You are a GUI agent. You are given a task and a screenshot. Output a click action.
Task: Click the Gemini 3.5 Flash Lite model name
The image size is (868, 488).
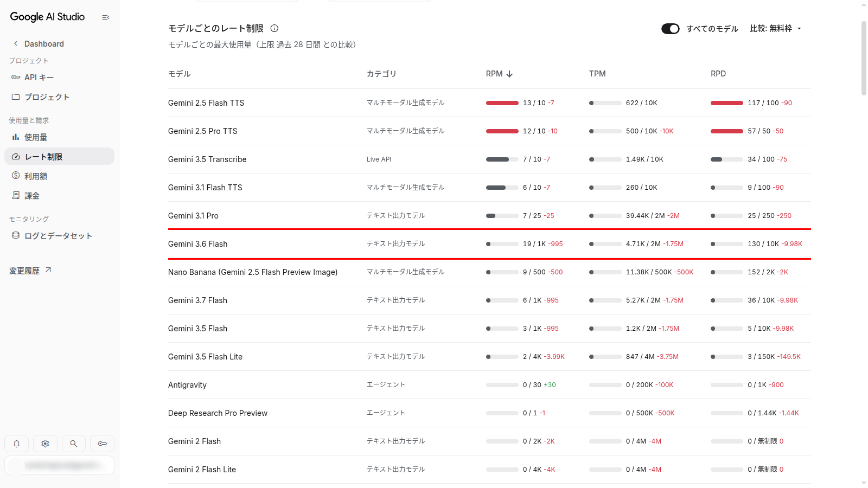point(205,357)
